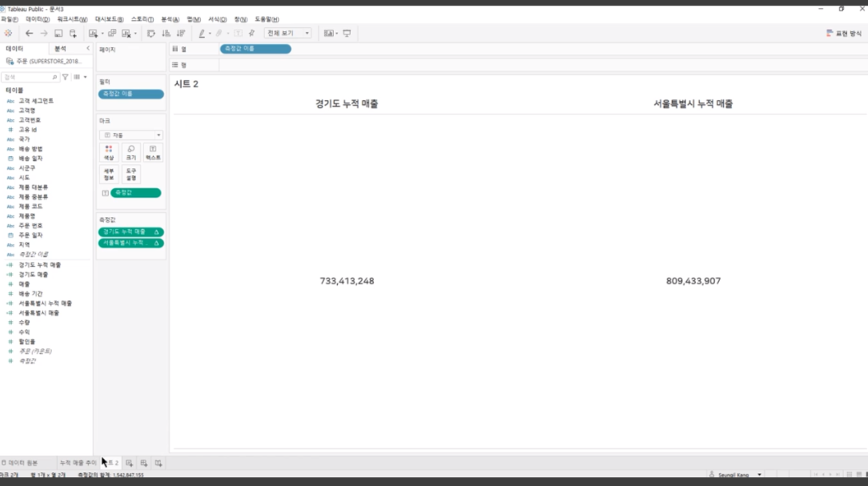
Task: Click the data pane field search box
Action: [30, 77]
